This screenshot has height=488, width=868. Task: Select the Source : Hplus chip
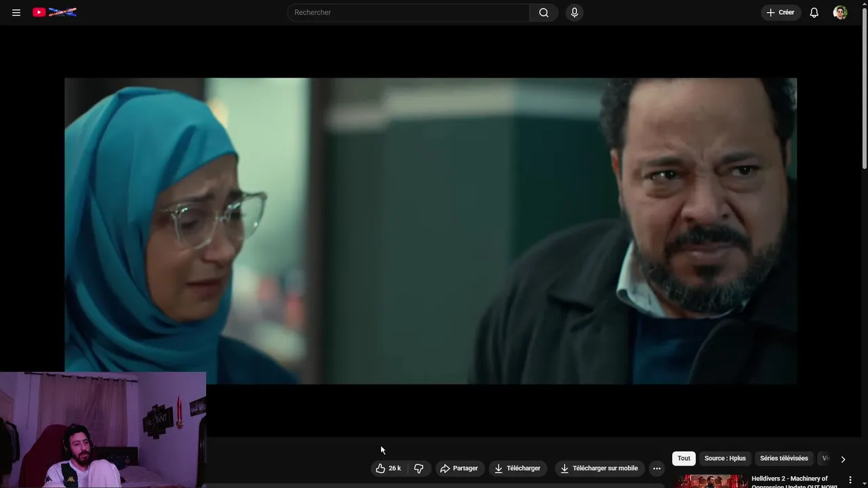[x=725, y=459]
